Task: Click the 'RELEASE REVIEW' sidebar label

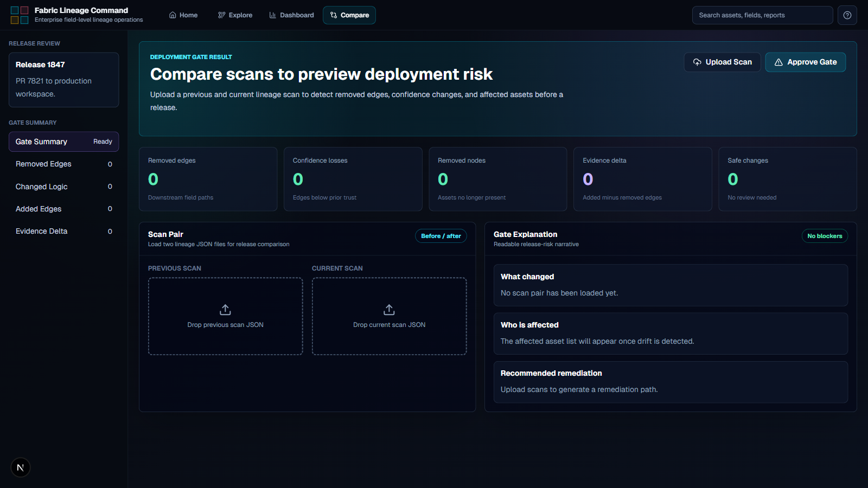Action: pyautogui.click(x=34, y=43)
